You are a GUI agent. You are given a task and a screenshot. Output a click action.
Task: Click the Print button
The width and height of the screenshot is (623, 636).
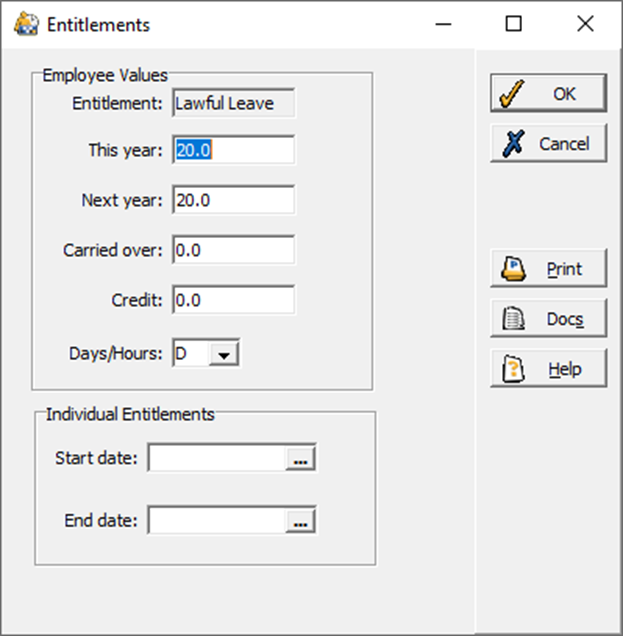click(548, 269)
